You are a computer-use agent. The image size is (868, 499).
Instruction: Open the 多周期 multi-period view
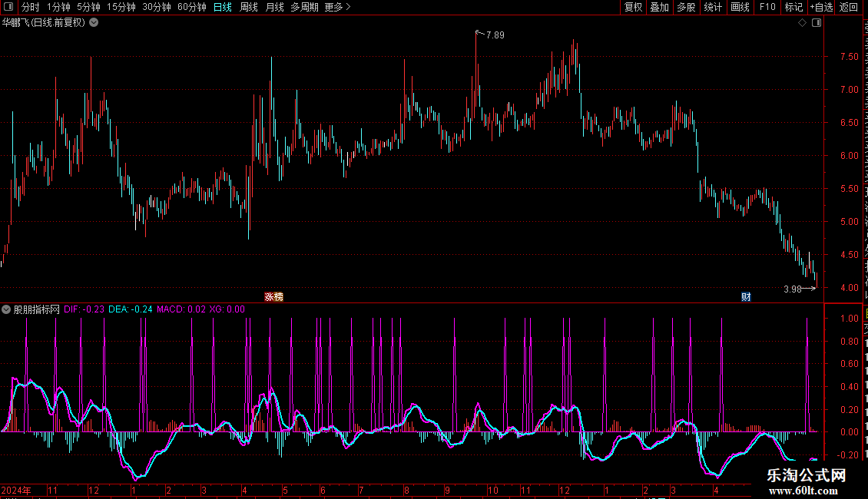pos(304,7)
